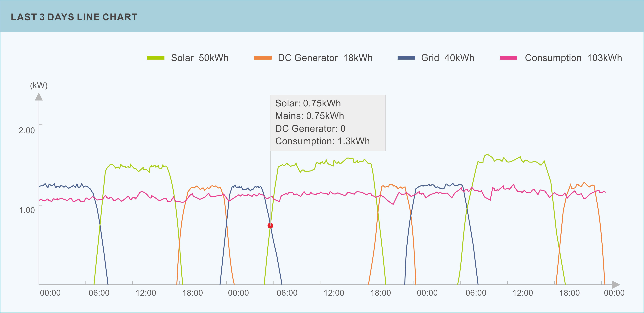Toggle the Consumption 103kWh legend label
644x313 pixels.
pos(573,58)
